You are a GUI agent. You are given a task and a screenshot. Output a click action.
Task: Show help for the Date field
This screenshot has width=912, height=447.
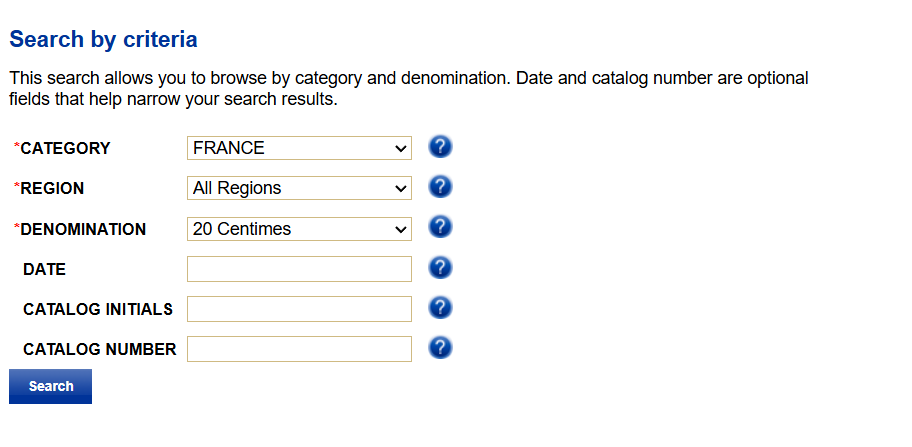click(440, 268)
